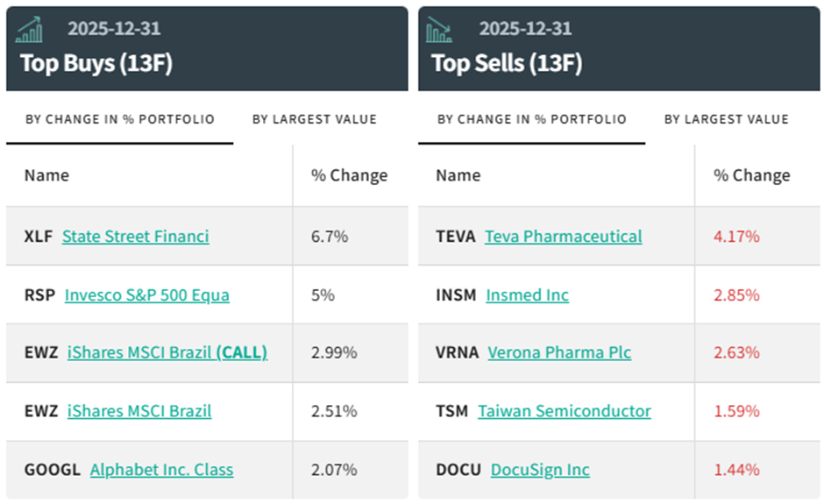This screenshot has width=824, height=504.
Task: Open the DocuSign Inc link
Action: click(x=540, y=470)
